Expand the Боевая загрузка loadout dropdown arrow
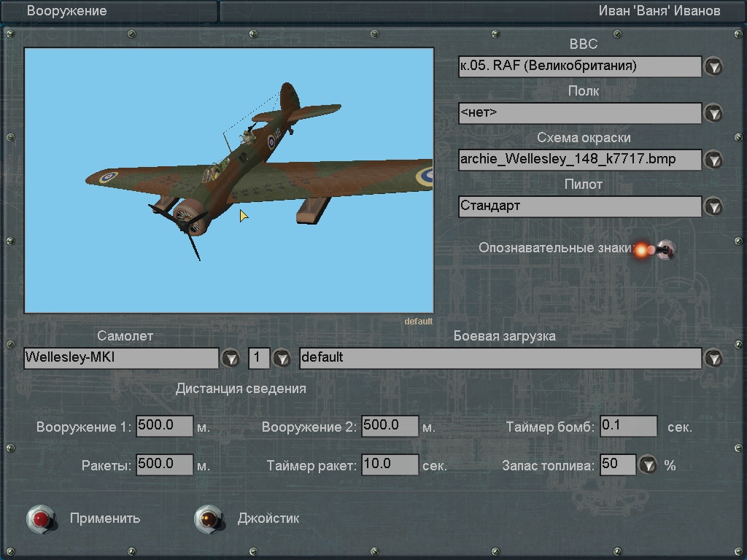747x560 pixels. [x=713, y=358]
